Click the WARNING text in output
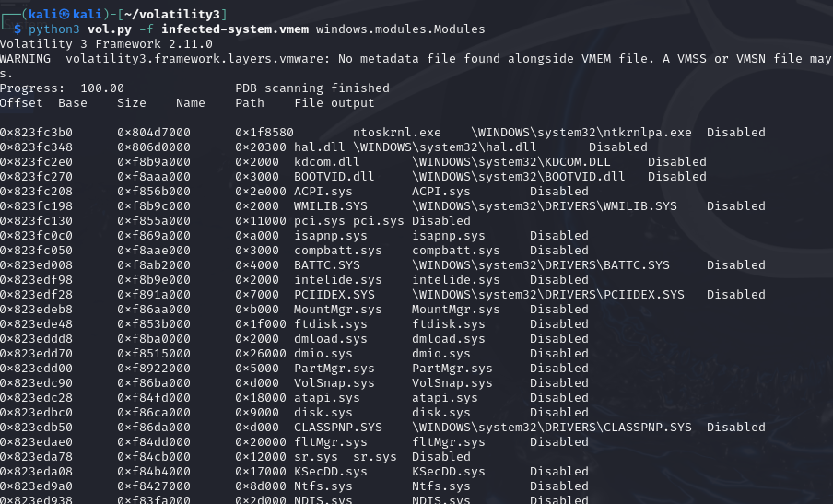The image size is (833, 504). coord(25,59)
